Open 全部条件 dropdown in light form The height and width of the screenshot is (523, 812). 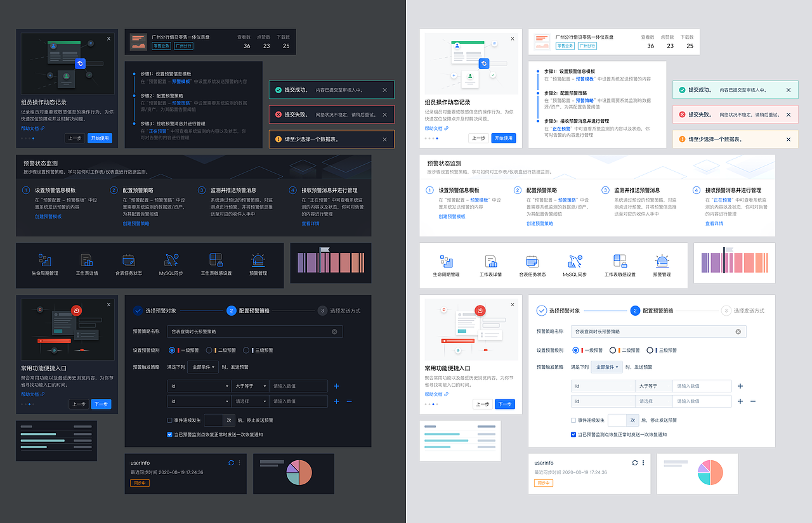click(x=606, y=367)
